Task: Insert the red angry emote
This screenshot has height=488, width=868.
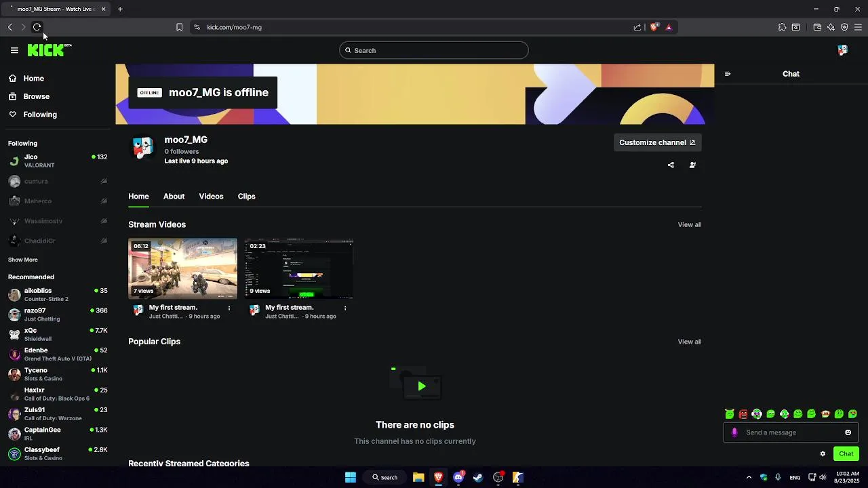Action: coord(743,414)
